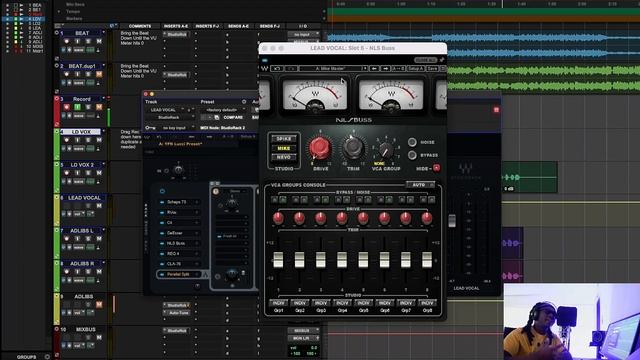This screenshot has height=360, width=640.
Task: Open MON L/R output selector on MIXBUS
Action: 303,338
